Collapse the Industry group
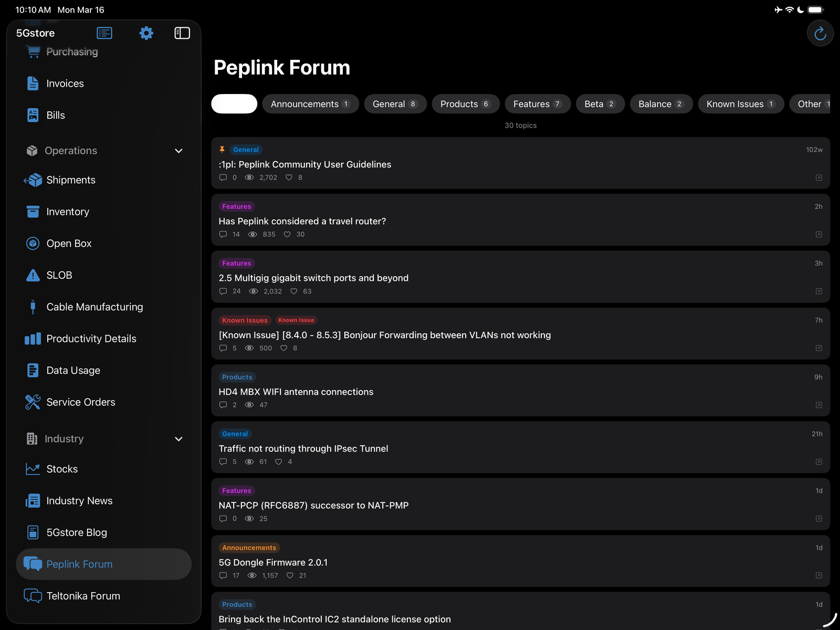Image resolution: width=840 pixels, height=630 pixels. 178,439
